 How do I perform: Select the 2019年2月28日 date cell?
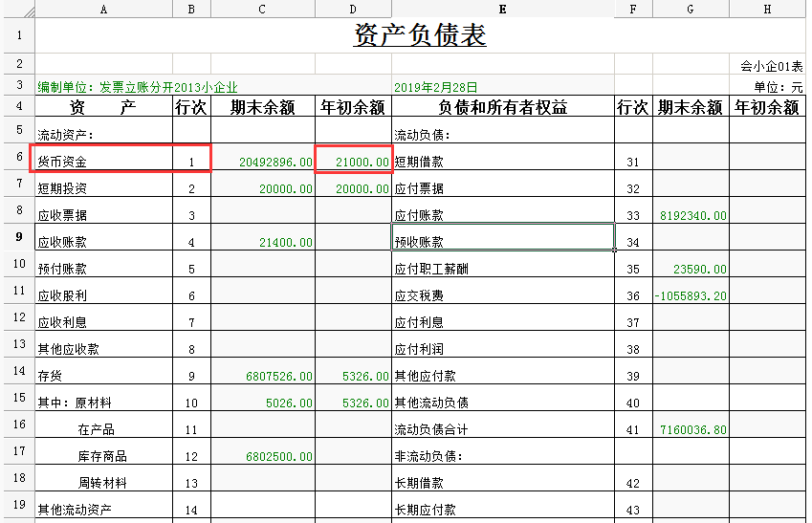coord(502,87)
